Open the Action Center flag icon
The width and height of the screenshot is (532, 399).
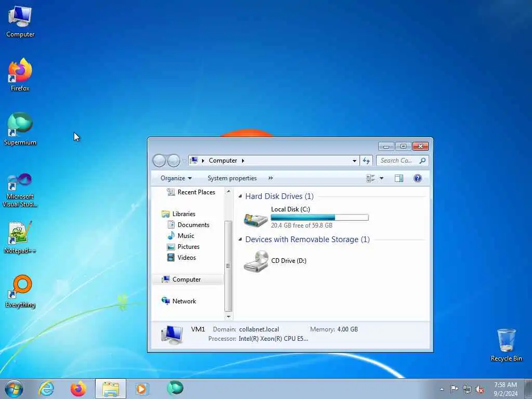tap(454, 389)
